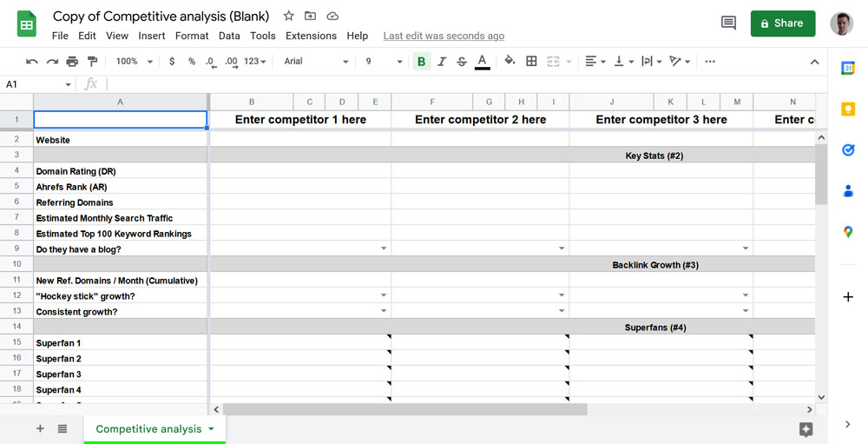Open Google Calendar side panel
Screen dimensions: 868x444
847,68
